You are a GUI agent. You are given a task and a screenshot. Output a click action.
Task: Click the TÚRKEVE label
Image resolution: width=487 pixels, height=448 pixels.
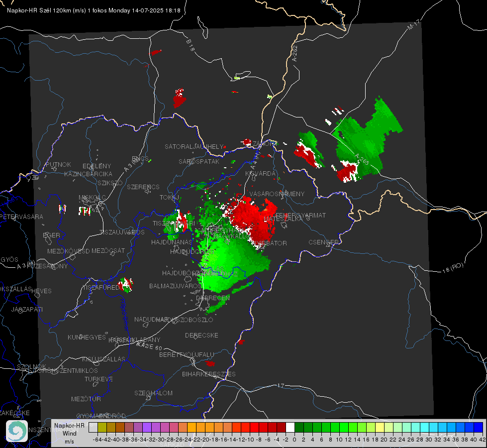[x=99, y=379]
